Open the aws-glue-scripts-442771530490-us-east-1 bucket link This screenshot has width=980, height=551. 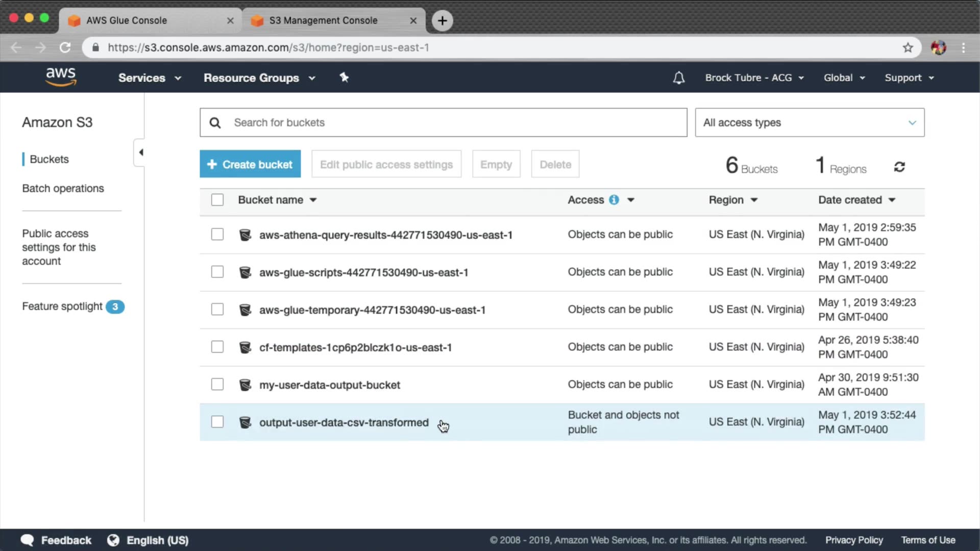(363, 272)
